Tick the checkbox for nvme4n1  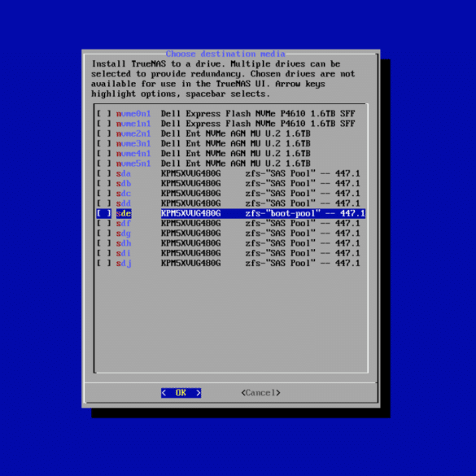(x=104, y=154)
